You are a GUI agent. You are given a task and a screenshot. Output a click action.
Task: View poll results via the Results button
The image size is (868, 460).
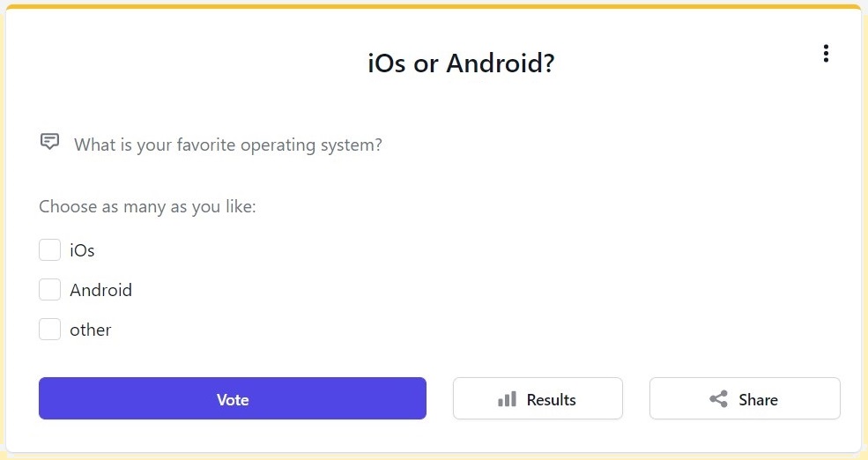click(x=538, y=399)
